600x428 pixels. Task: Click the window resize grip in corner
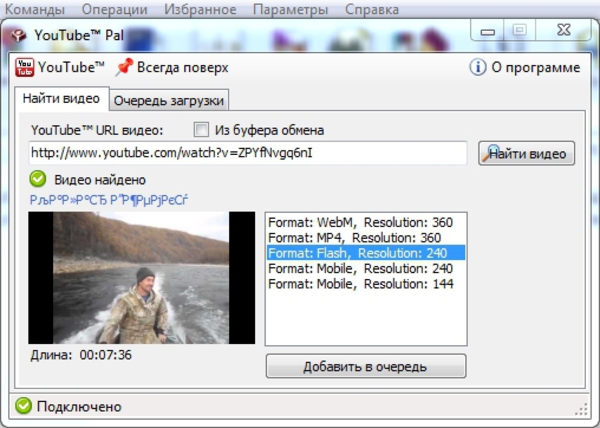(581, 409)
